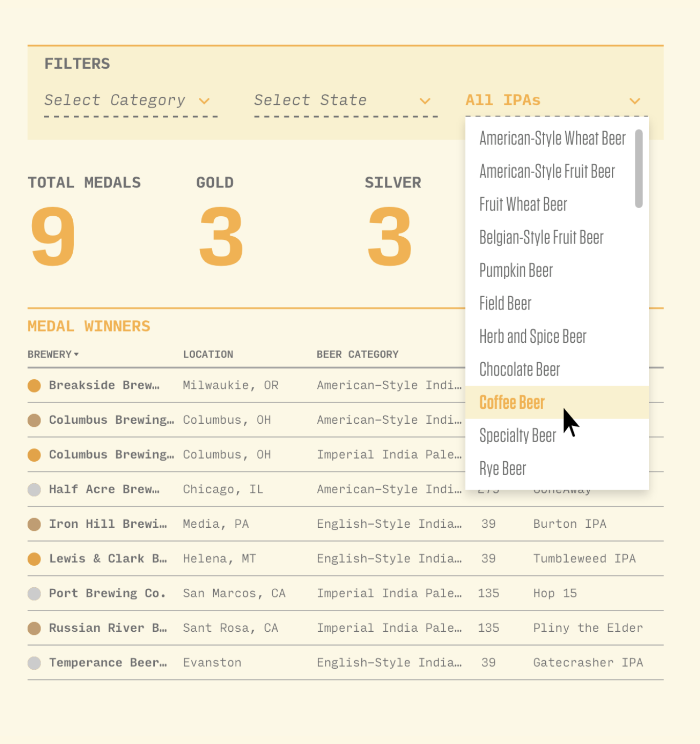Click the silver medal dot beside Half Acre Brew
Screen dimensions: 700x744
[x=34, y=489]
